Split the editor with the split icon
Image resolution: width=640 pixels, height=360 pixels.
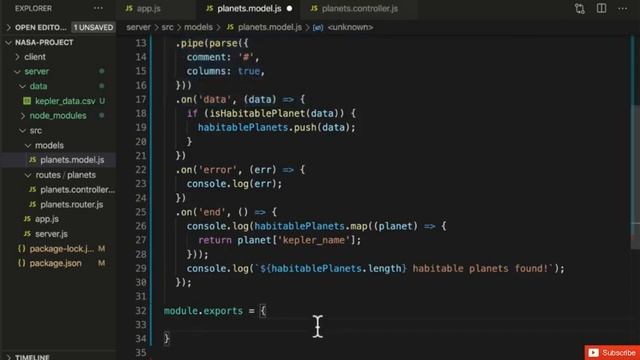coord(601,8)
